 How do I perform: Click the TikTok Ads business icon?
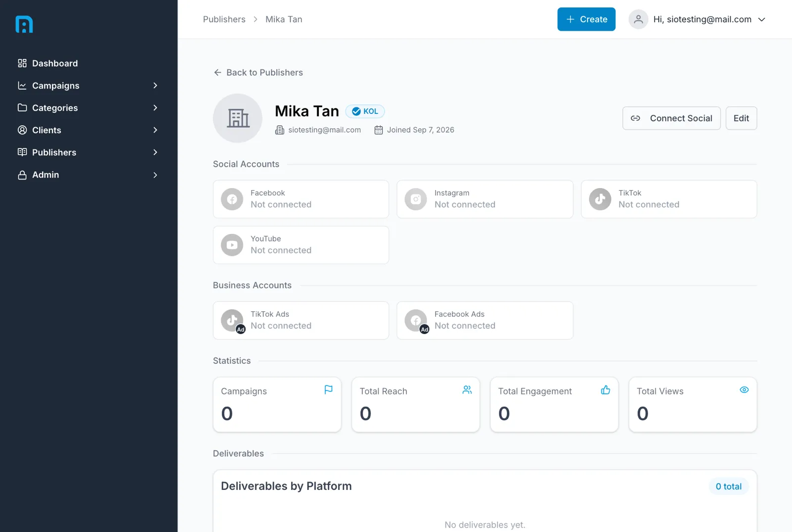coord(232,321)
